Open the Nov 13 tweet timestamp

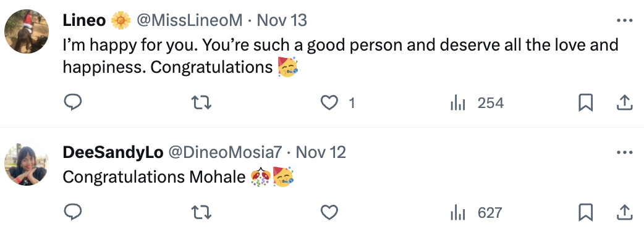coord(282,20)
